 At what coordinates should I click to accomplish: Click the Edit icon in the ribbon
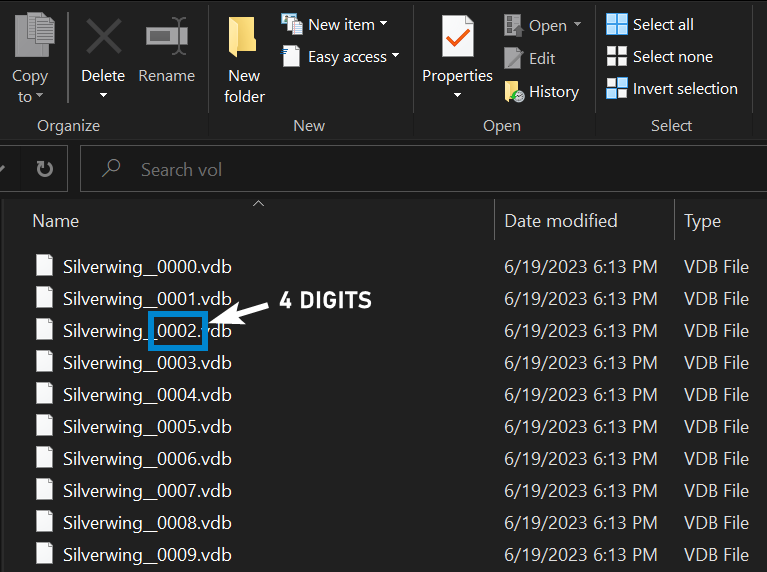514,59
